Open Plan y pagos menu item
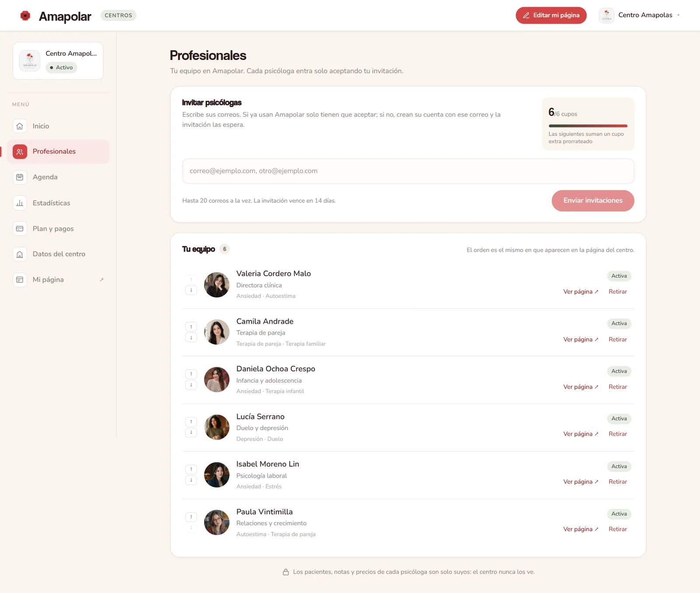 tap(58, 229)
